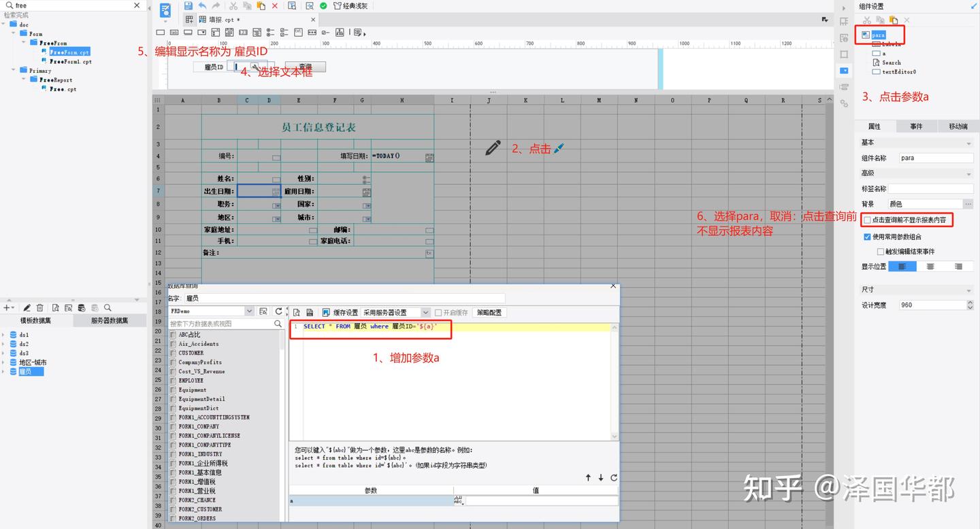Select center alignment for 显示位置

click(930, 267)
